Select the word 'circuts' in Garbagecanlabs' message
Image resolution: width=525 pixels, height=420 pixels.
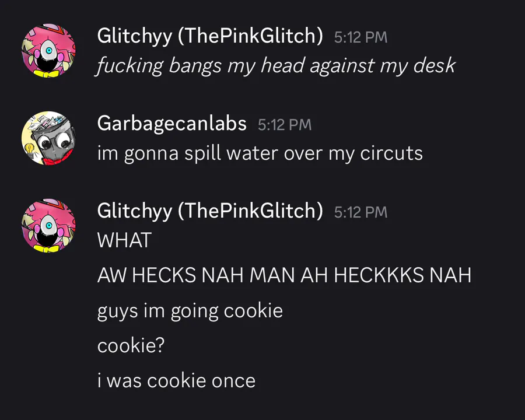[x=391, y=154]
